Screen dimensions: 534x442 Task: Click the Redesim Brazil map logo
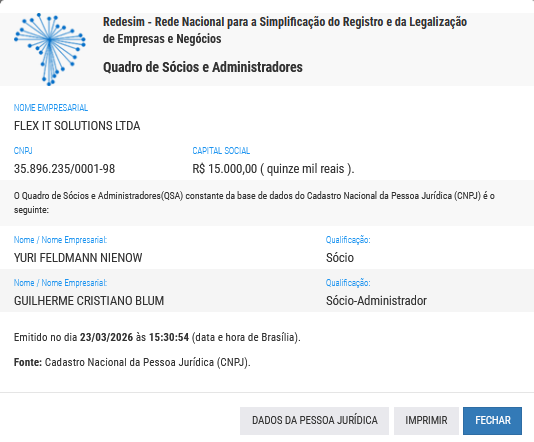(x=50, y=49)
